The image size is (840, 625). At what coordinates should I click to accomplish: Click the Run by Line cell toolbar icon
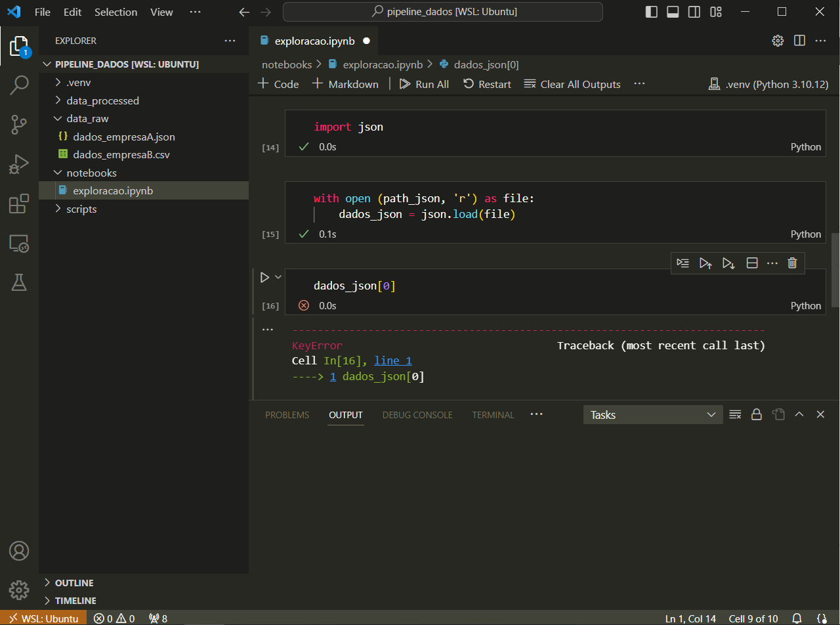pyautogui.click(x=683, y=263)
